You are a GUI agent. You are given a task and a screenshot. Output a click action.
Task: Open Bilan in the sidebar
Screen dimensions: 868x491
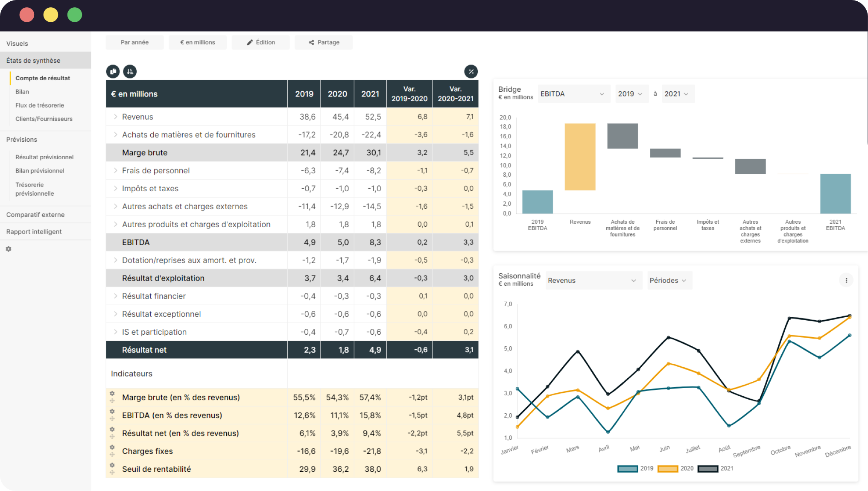tap(22, 92)
